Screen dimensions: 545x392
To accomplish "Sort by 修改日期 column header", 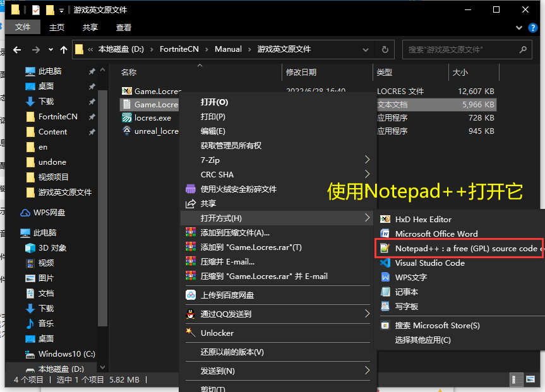I will (x=301, y=73).
